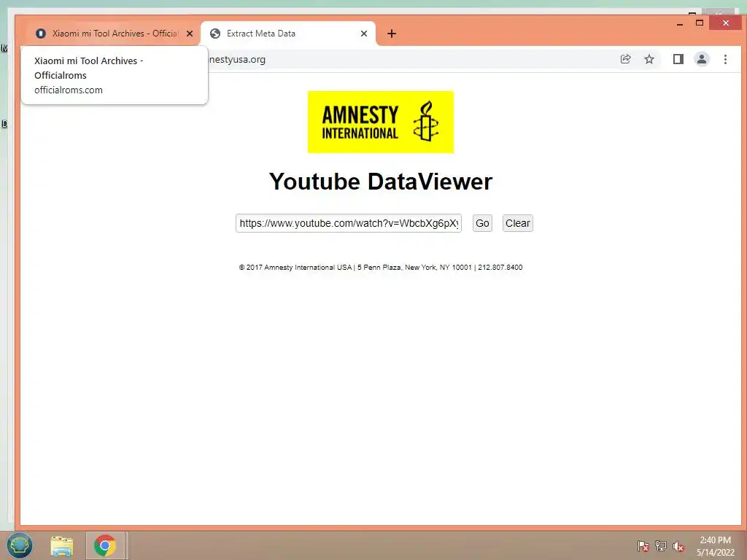This screenshot has width=747, height=560.
Task: Click the share page icon in address bar
Action: [x=625, y=59]
